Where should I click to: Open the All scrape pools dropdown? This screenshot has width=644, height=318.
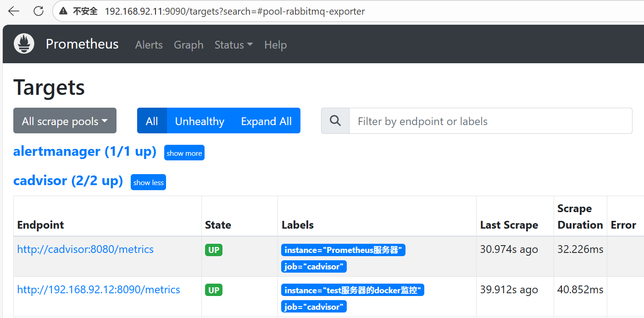65,121
